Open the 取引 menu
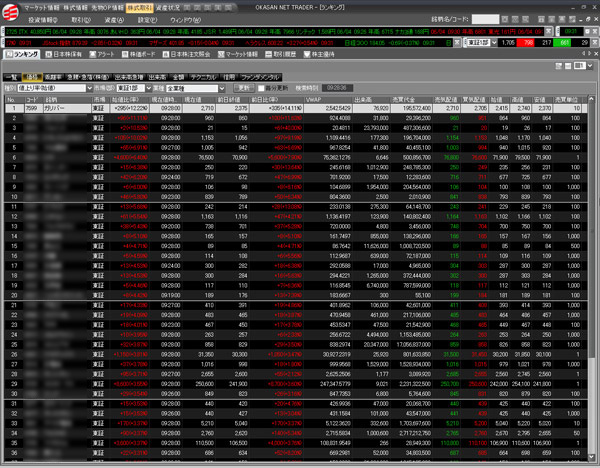Screen dimensions: 600x468 pos(81,20)
